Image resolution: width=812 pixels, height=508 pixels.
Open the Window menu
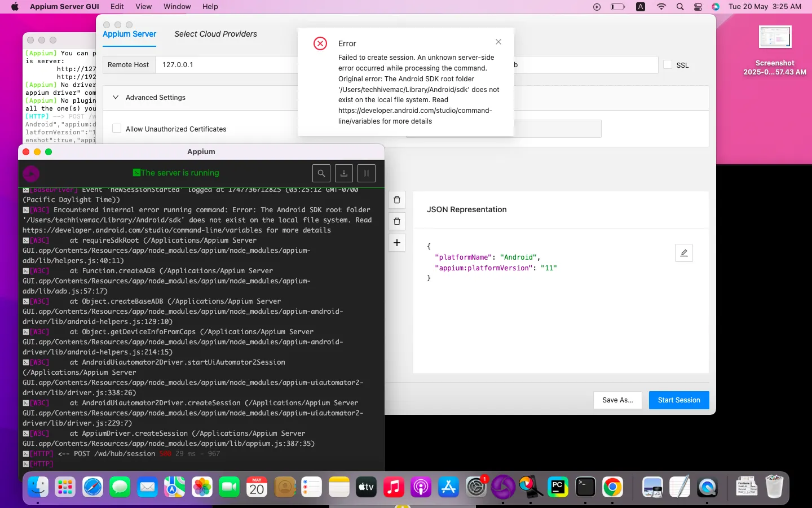coord(177,7)
